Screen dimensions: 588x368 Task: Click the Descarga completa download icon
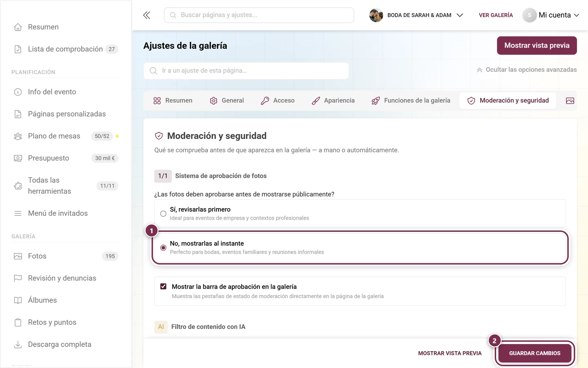coord(18,345)
